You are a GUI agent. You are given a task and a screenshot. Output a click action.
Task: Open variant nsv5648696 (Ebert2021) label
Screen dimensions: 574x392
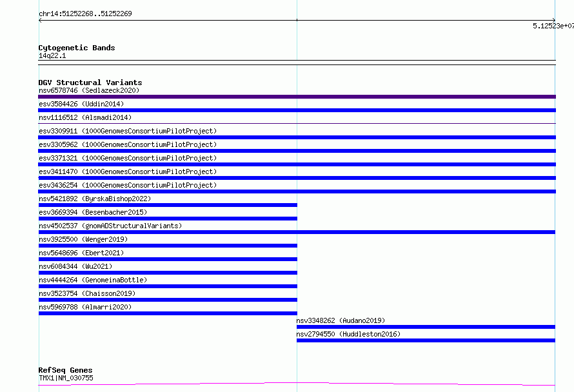81,253
